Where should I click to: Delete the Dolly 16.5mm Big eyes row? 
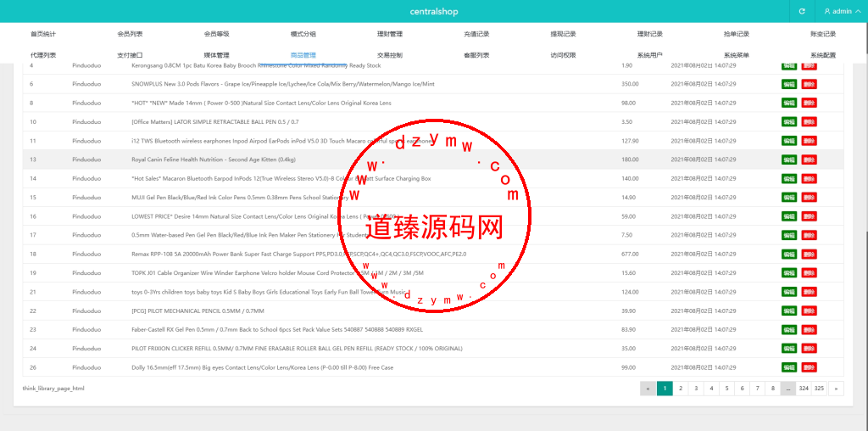tap(809, 367)
